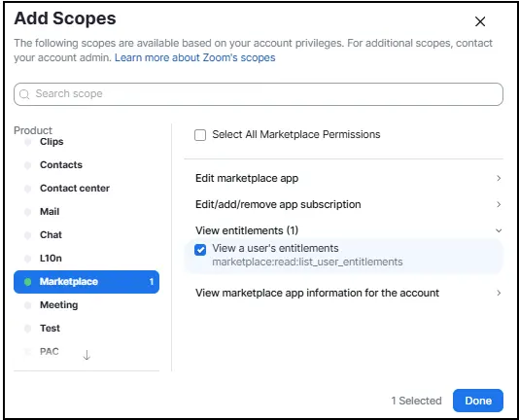Viewport: 519px width, 420px height.
Task: Expand View marketplace app information for the account
Action: 348,293
